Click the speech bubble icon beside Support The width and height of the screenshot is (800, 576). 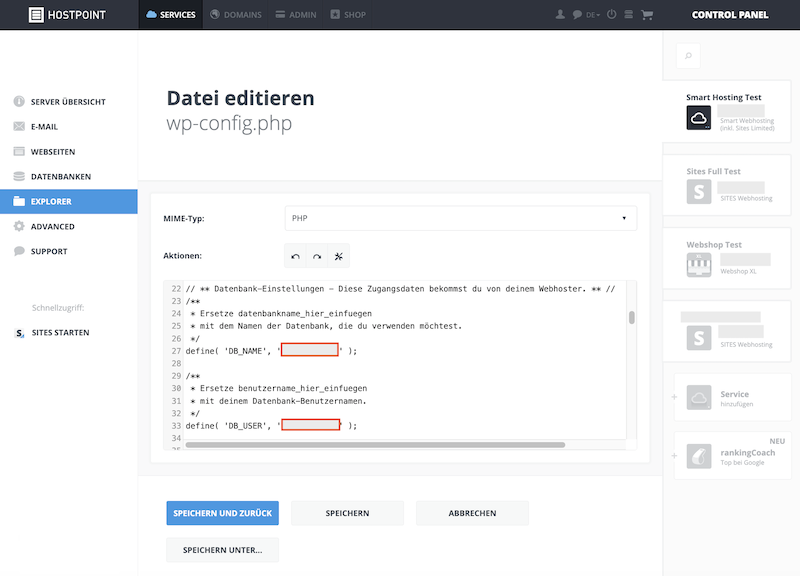(19, 251)
